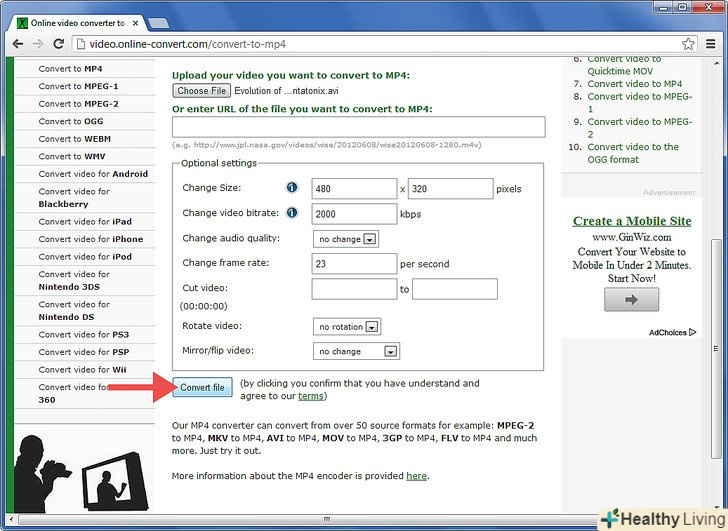Click the frame rate field showing 23
The image size is (728, 531).
354,264
